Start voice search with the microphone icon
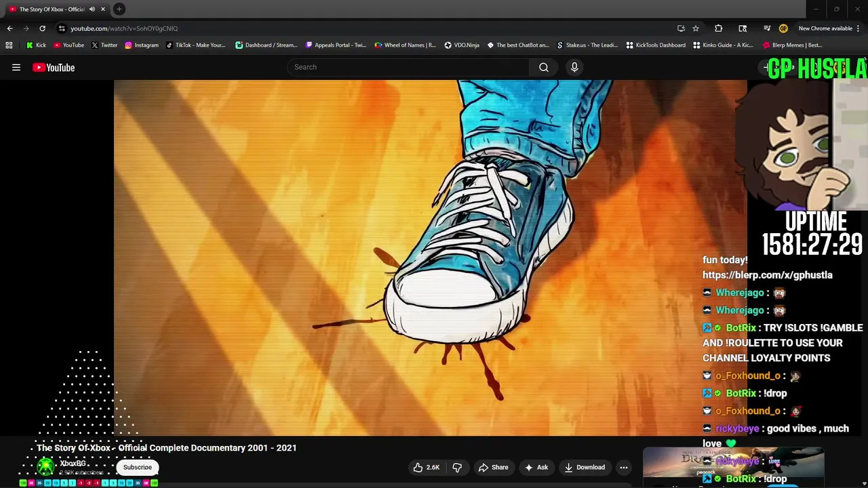 click(x=574, y=67)
